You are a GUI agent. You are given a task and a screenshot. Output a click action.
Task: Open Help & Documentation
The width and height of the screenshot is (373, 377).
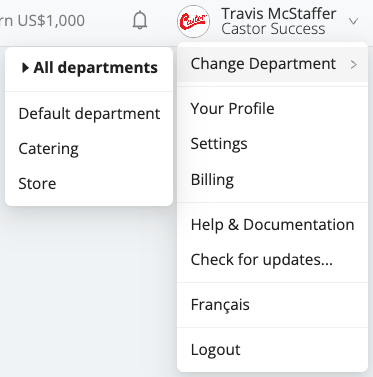272,225
